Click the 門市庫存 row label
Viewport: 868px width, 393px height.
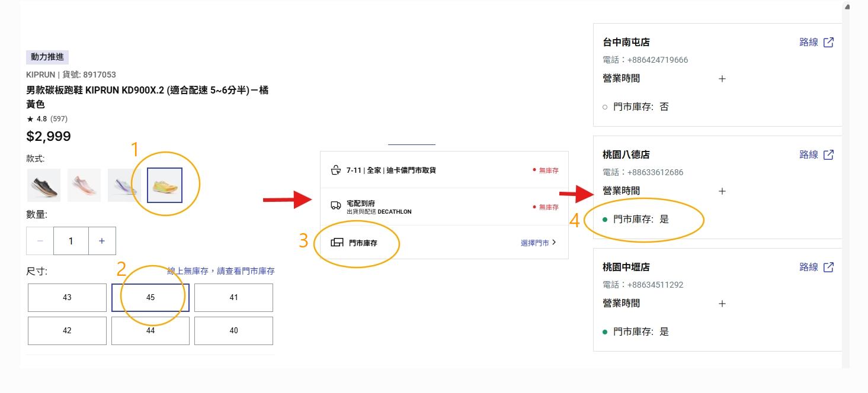tap(363, 243)
